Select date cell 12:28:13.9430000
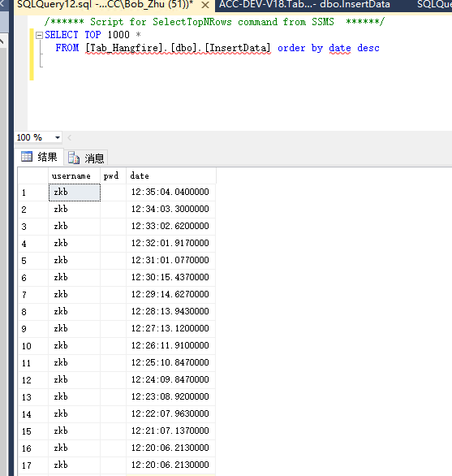The height and width of the screenshot is (476, 452). [x=170, y=311]
